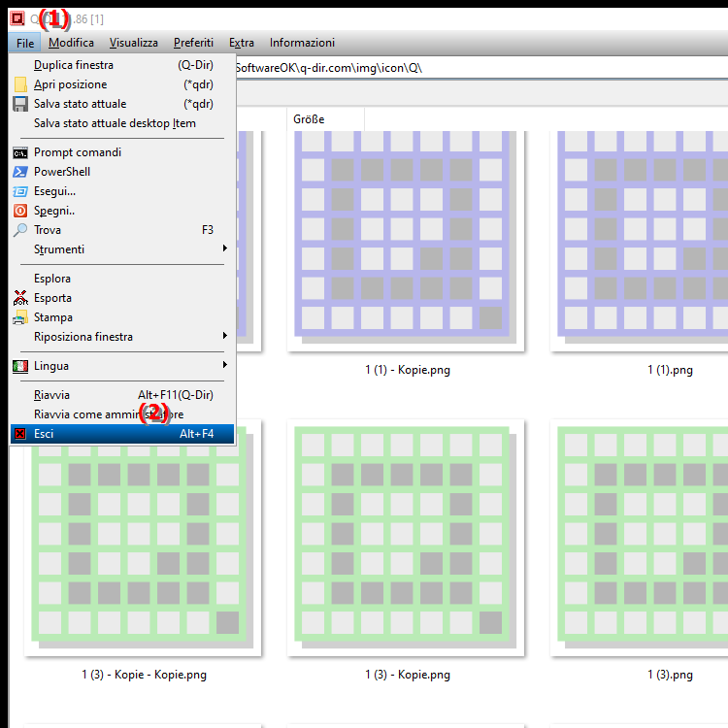
Task: Click the Stampa printer icon
Action: click(20, 317)
